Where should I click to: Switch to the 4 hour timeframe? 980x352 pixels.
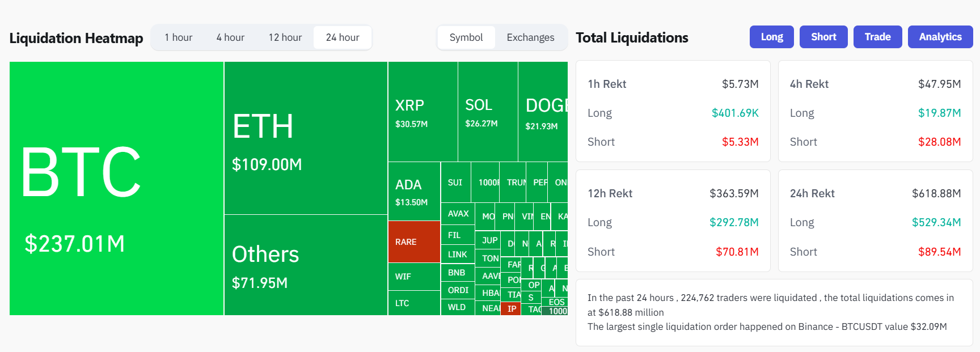230,37
